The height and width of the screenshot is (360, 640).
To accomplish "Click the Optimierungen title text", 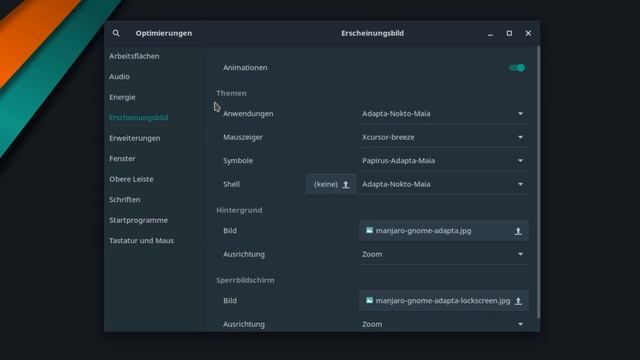I will pyautogui.click(x=164, y=33).
